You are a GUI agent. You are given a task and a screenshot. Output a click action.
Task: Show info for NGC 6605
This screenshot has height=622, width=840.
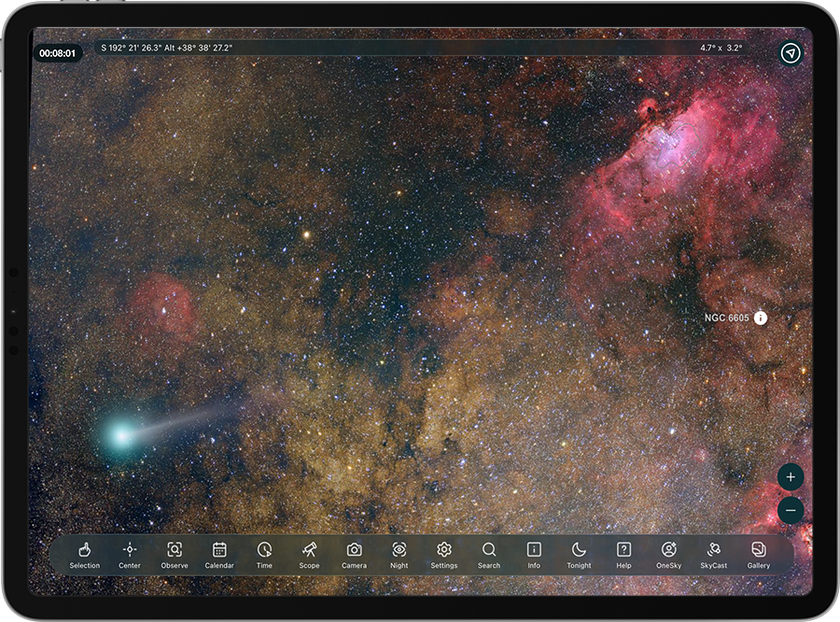click(761, 318)
